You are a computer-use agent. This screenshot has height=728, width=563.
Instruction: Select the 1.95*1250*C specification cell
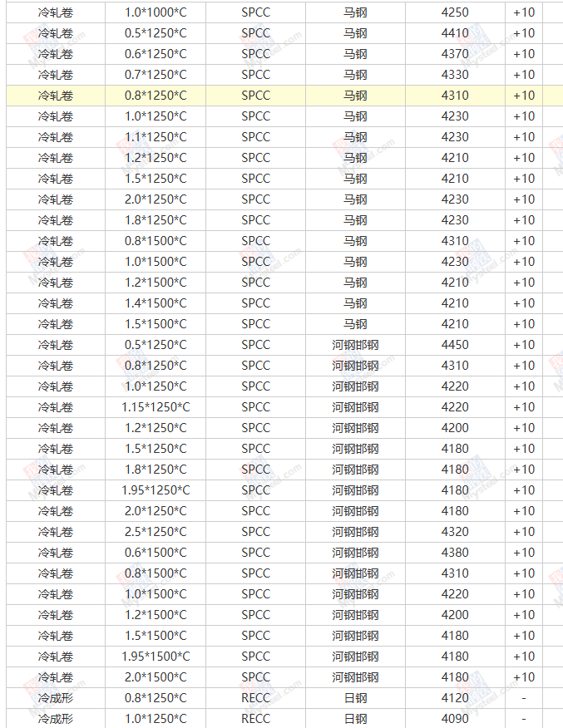156,490
